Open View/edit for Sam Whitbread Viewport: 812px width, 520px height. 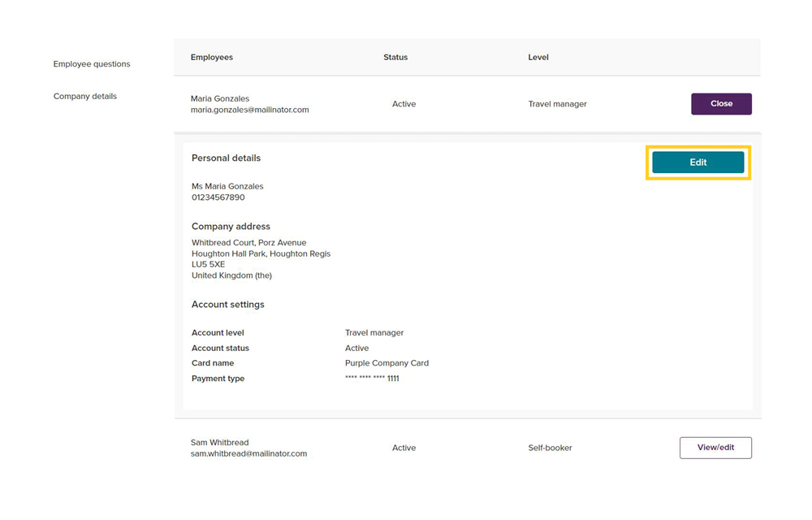[715, 448]
